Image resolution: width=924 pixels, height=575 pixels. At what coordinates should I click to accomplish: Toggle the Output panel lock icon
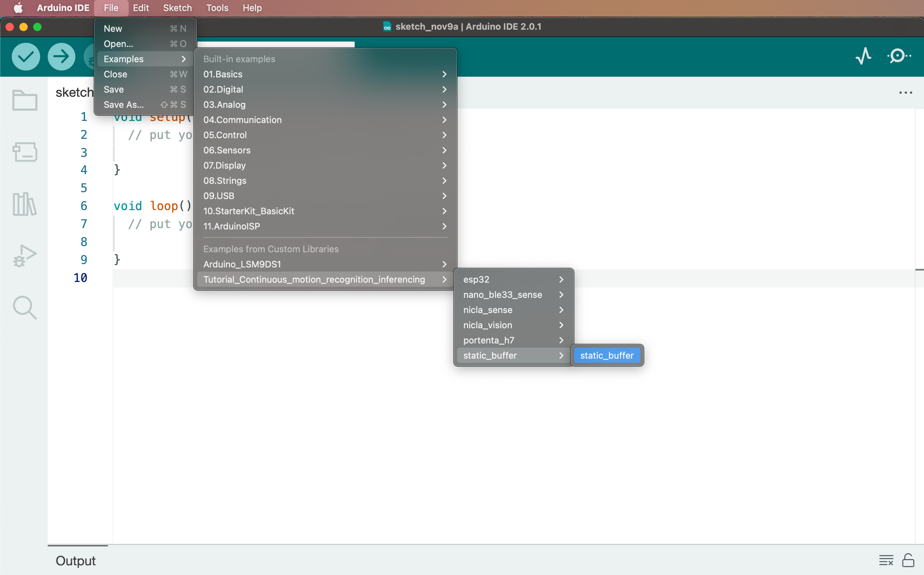point(908,560)
